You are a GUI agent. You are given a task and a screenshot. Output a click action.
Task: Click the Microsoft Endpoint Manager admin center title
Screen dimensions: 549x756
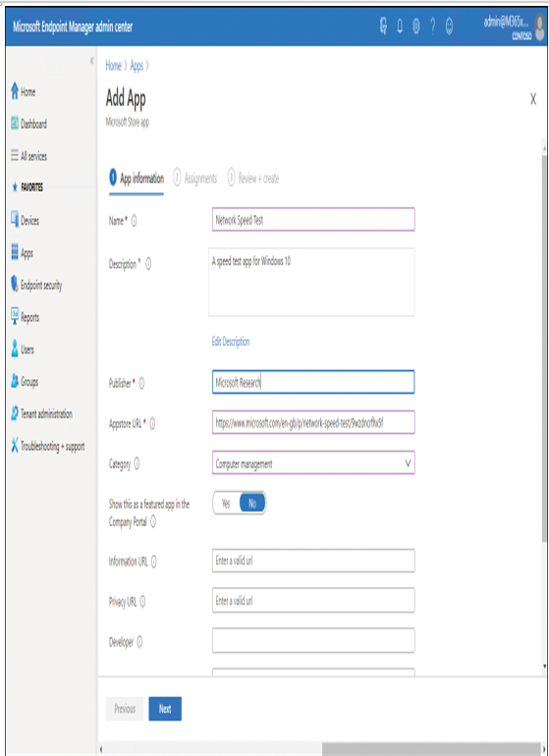[x=73, y=27]
